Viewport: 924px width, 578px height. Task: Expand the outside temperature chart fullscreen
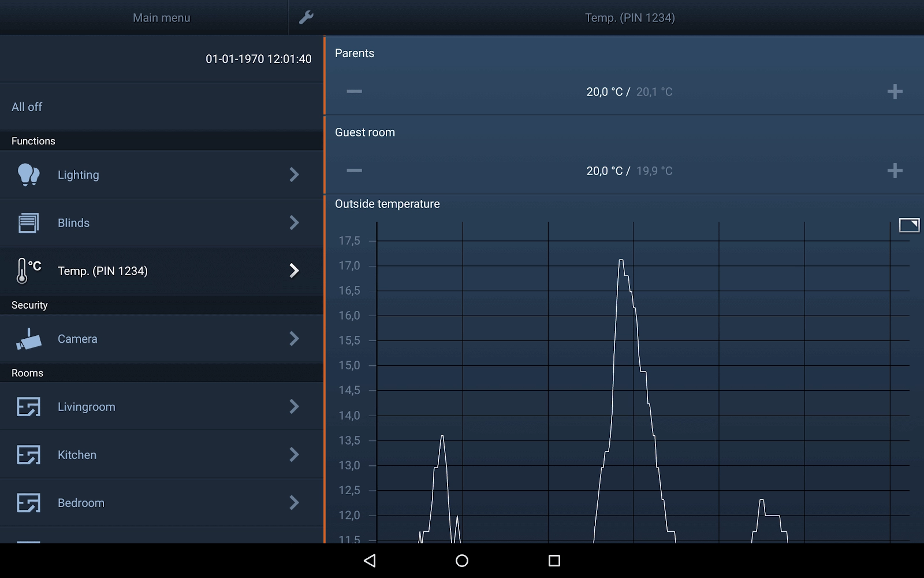click(x=909, y=225)
